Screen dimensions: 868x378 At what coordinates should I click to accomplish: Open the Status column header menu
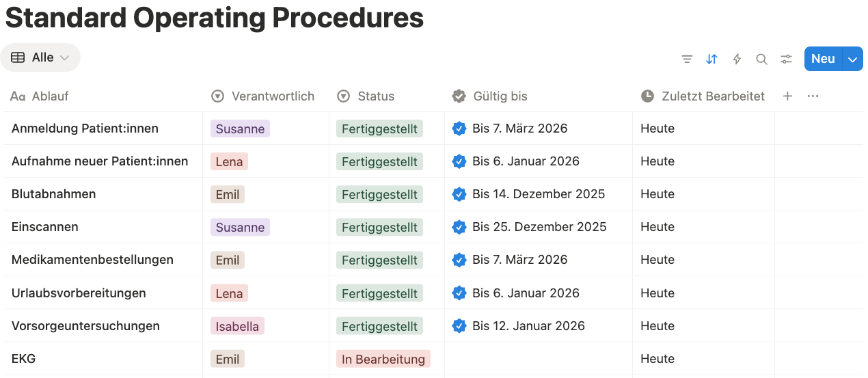[x=376, y=96]
